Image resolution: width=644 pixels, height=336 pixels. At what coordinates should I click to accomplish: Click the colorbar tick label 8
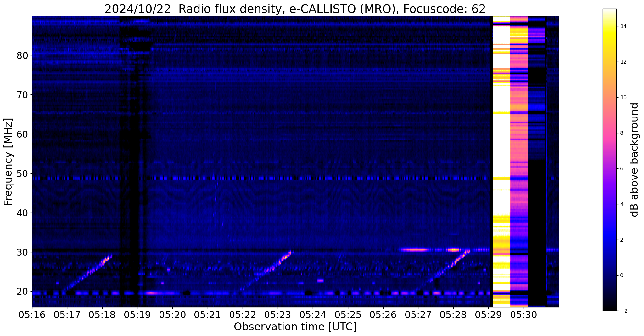[x=621, y=133]
